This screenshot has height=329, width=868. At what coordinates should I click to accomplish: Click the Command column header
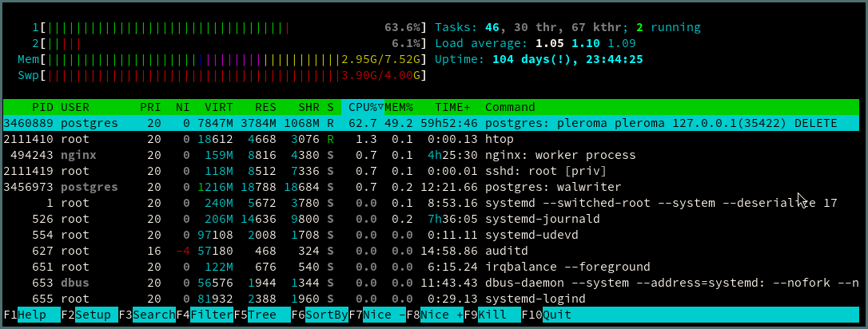[x=510, y=107]
